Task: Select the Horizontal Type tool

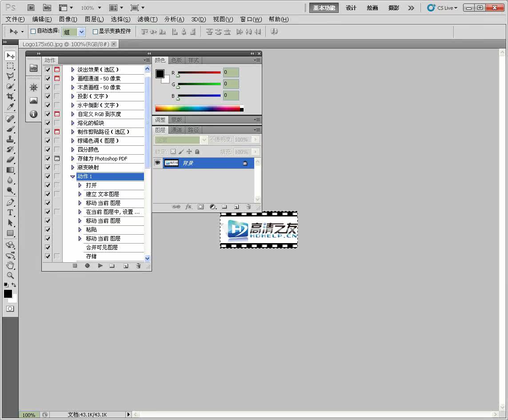Action: (10, 212)
